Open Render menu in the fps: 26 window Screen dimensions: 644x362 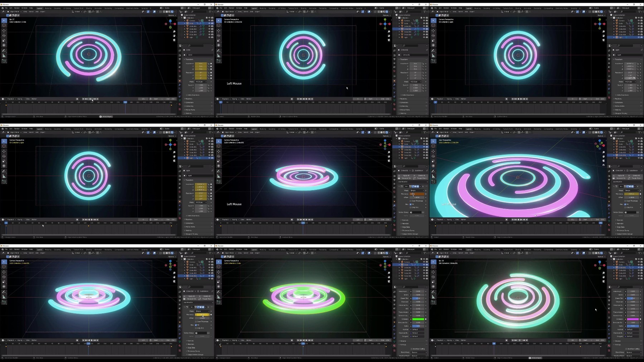446,249
